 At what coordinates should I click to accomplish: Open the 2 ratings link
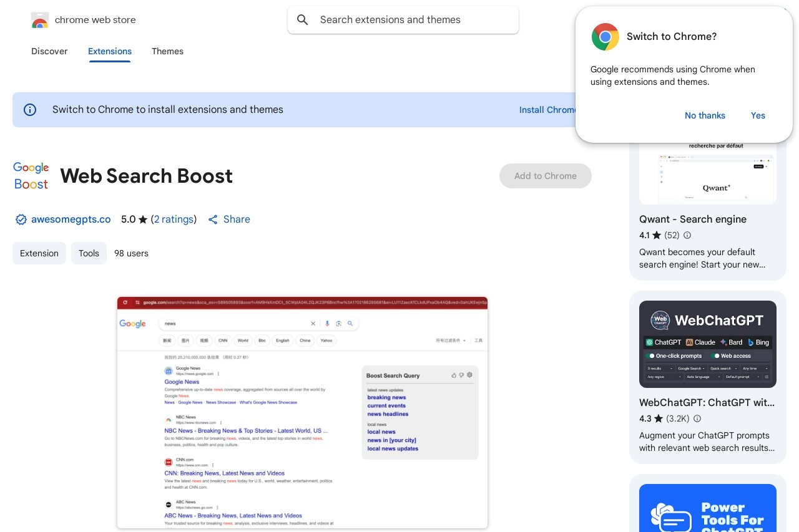(174, 220)
